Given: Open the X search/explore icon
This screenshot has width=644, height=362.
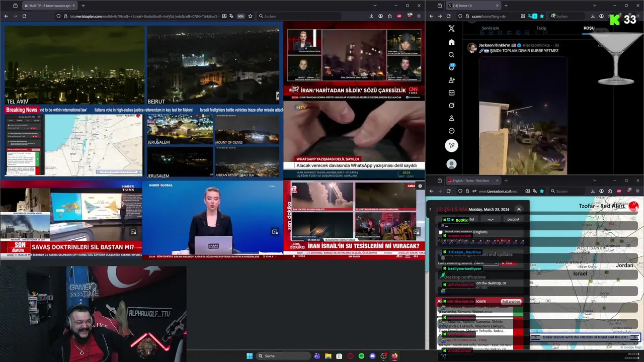Looking at the screenshot, I should (x=451, y=55).
